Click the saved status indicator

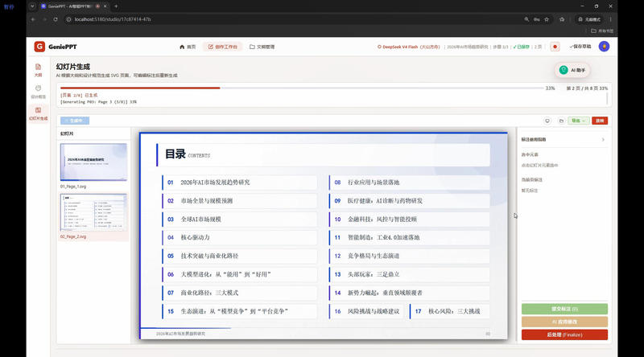click(x=522, y=47)
